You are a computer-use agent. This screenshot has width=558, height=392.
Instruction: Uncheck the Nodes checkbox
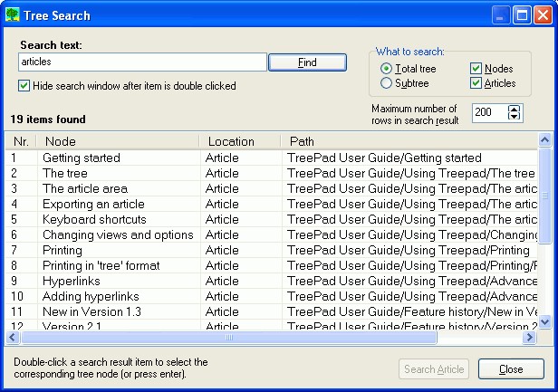476,69
